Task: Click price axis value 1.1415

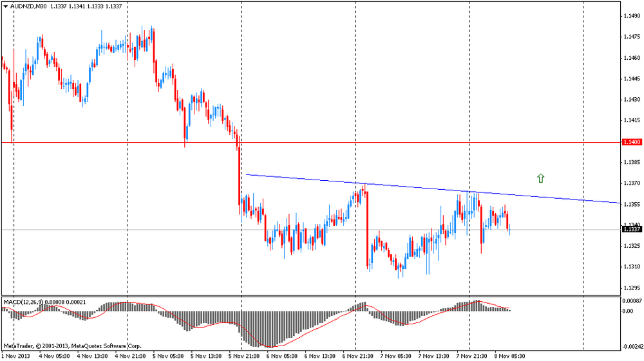Action: point(632,120)
